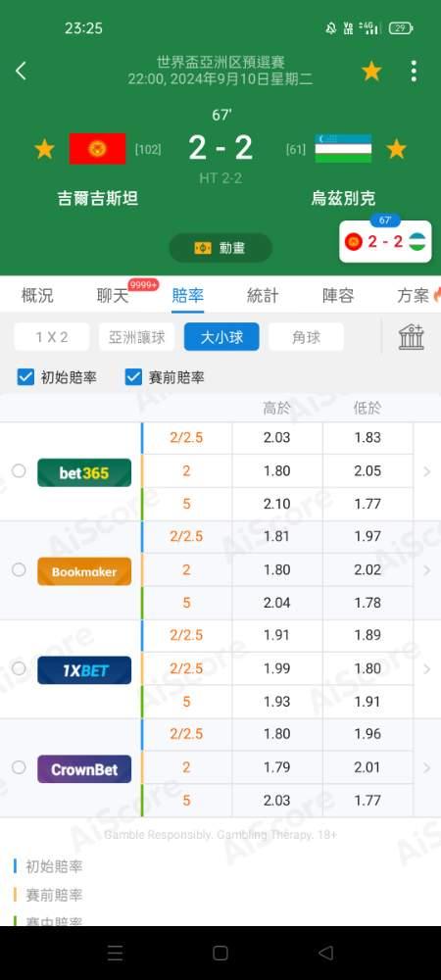Select the 賠率 tab
The height and width of the screenshot is (980, 441).
(187, 296)
